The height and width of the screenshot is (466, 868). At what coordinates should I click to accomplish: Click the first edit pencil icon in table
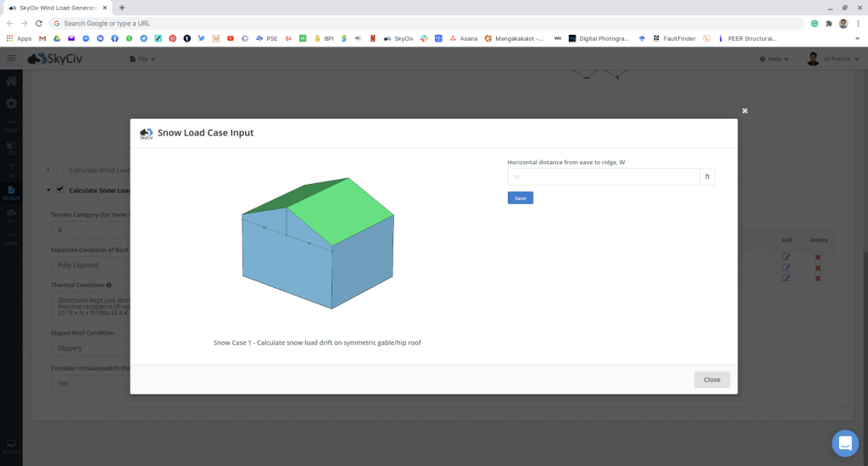pos(786,257)
